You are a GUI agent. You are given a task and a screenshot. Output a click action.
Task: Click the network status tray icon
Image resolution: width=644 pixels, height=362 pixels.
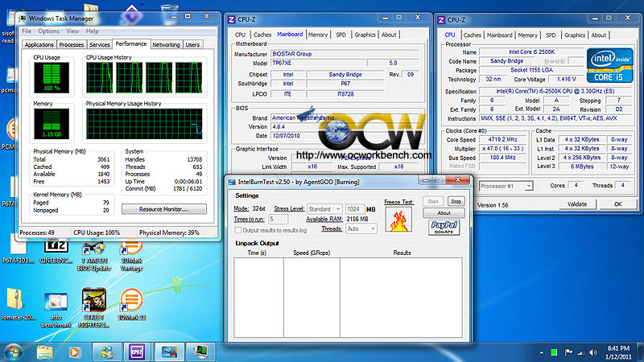click(x=580, y=352)
